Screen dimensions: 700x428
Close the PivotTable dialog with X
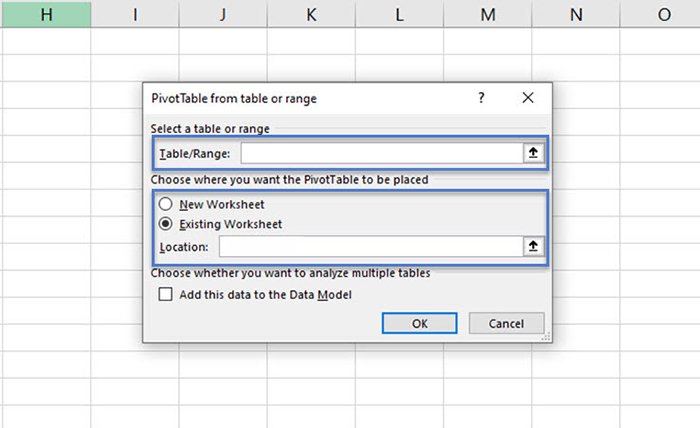pos(528,98)
